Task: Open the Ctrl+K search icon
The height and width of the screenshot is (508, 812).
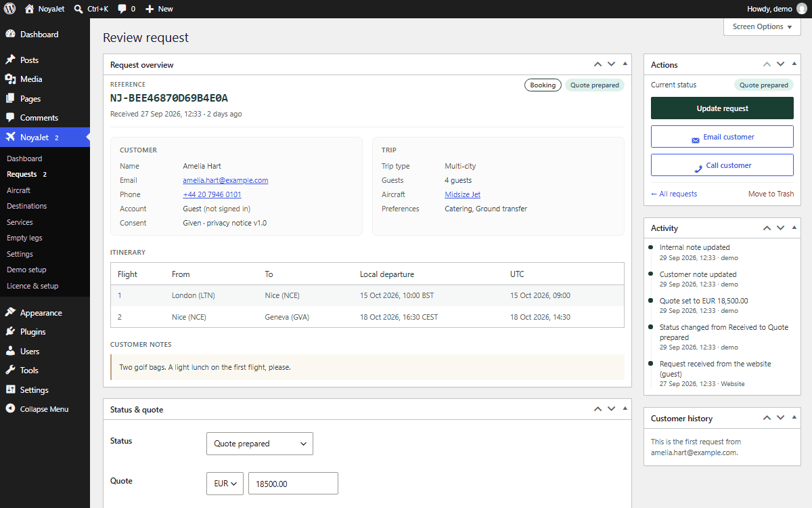Action: (x=78, y=9)
